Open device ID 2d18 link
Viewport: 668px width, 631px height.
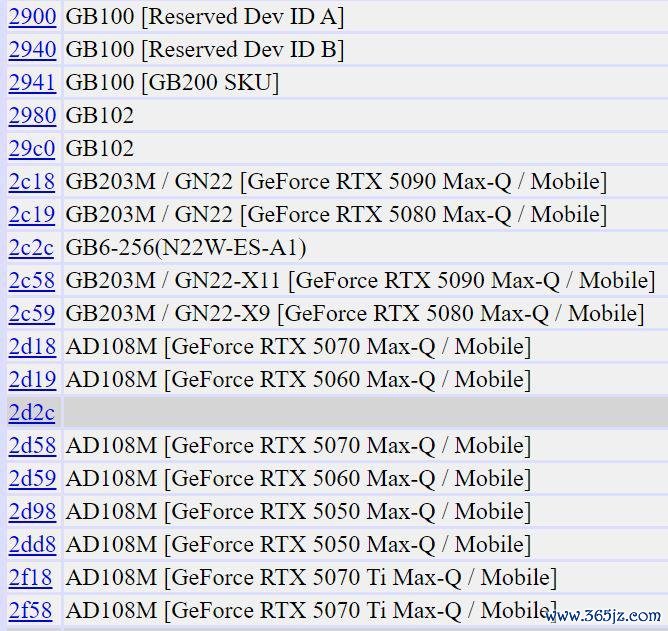[32, 346]
